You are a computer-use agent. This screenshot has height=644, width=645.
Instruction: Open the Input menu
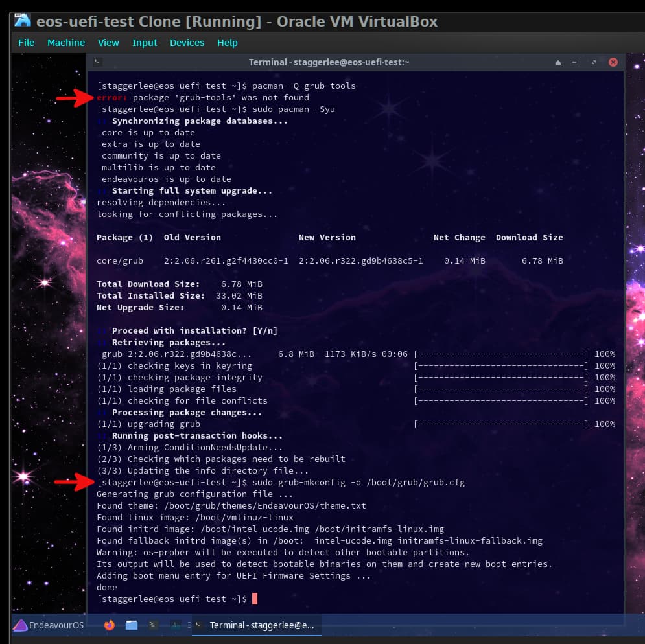click(144, 43)
